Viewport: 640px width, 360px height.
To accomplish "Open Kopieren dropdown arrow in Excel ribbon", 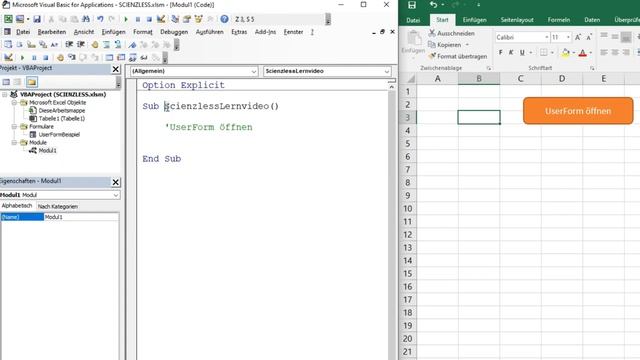I will pyautogui.click(x=467, y=45).
